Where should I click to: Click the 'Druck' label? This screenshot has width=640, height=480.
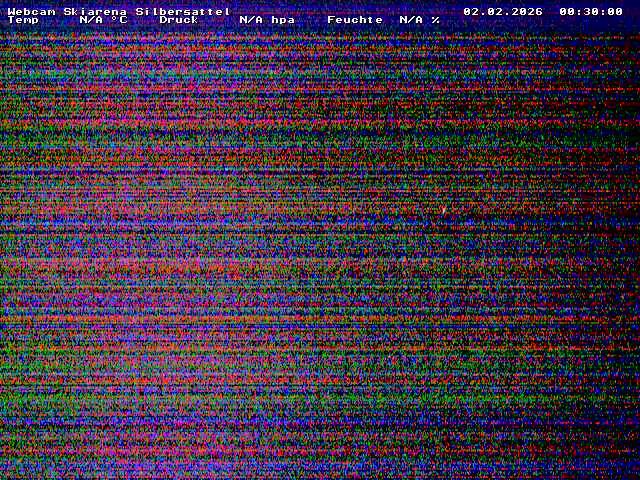[x=179, y=20]
